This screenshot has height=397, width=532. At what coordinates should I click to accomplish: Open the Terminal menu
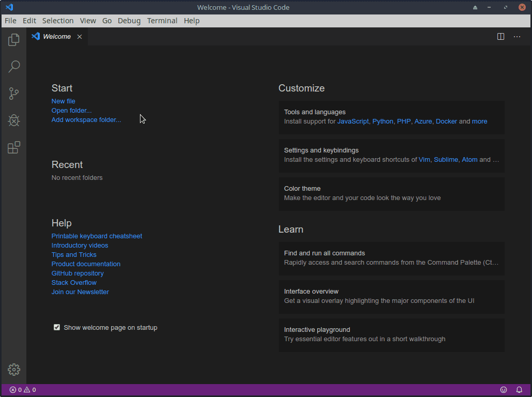[162, 21]
